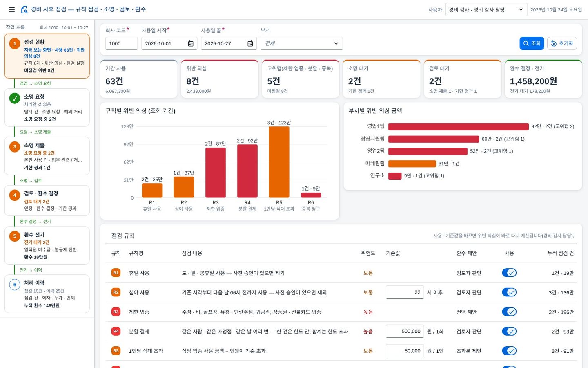Toggle 심야 사용 rule switch
Viewport: 588px width, 368px height.
[x=509, y=292]
